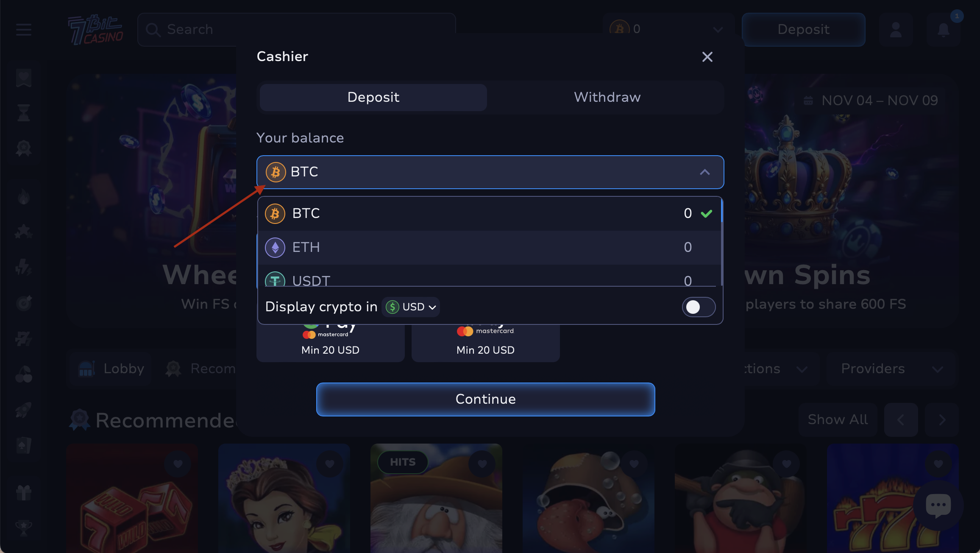This screenshot has width=980, height=553.
Task: Favorite the HITS wizard game heart
Action: (482, 464)
